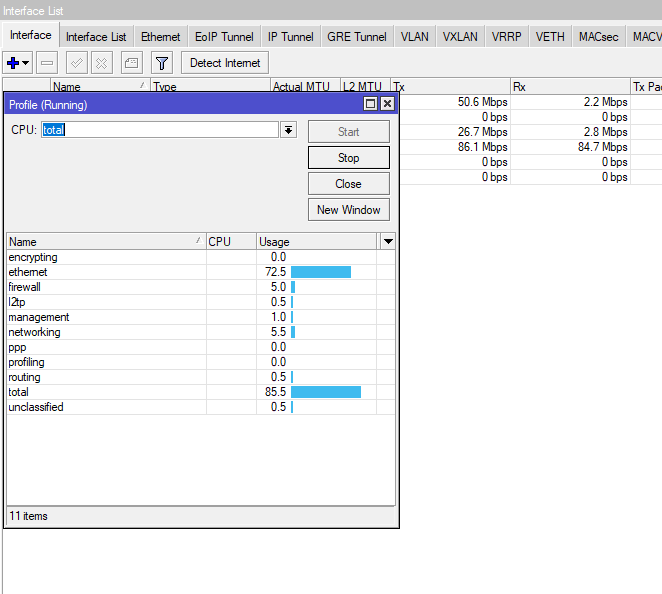Click the Remove minus toolbar icon
The height and width of the screenshot is (594, 662).
pyautogui.click(x=47, y=63)
